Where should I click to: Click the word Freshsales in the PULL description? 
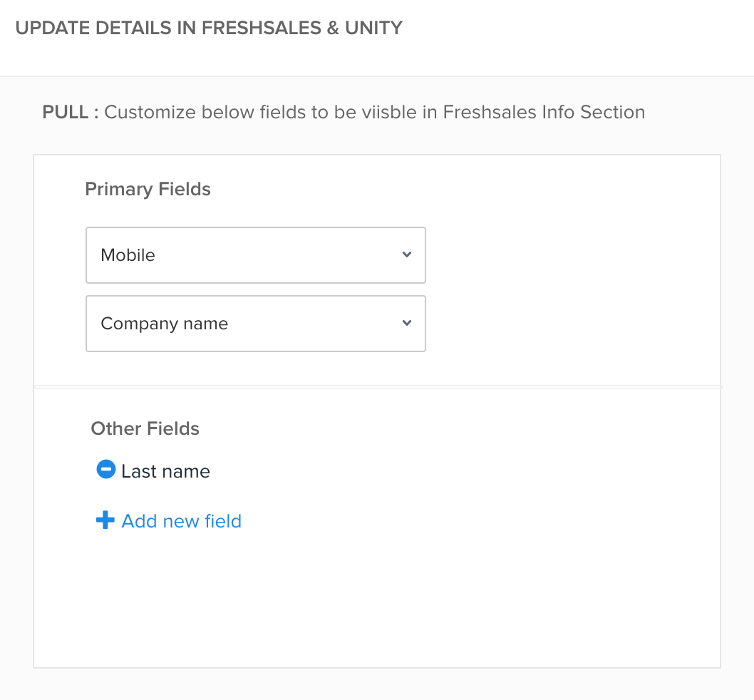pos(490,112)
